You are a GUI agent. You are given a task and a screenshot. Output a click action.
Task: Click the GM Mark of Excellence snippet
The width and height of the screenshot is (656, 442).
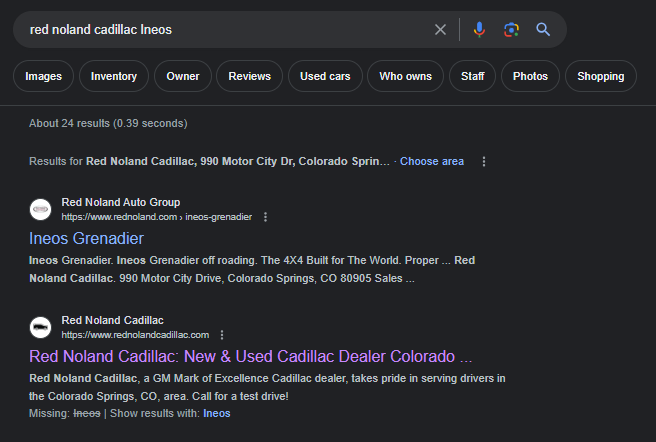click(267, 387)
